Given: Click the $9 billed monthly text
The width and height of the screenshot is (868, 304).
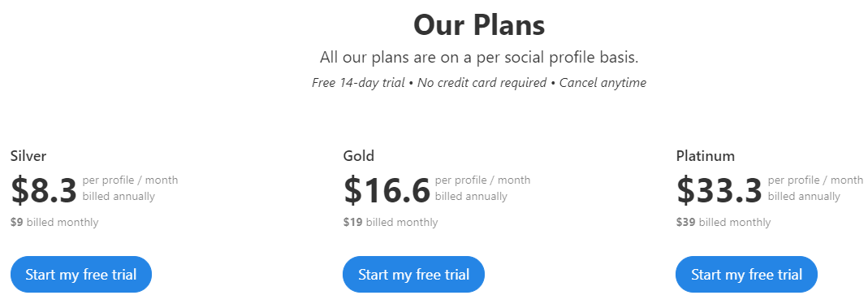Looking at the screenshot, I should click(54, 223).
